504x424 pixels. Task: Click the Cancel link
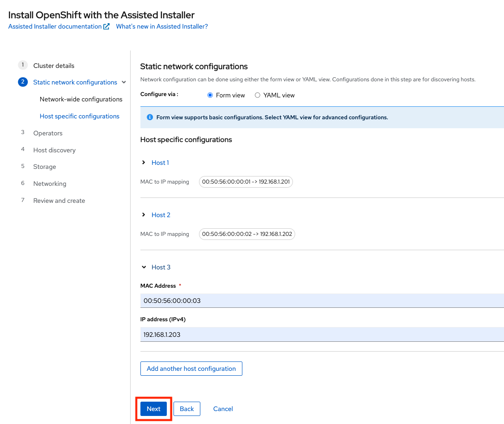222,408
